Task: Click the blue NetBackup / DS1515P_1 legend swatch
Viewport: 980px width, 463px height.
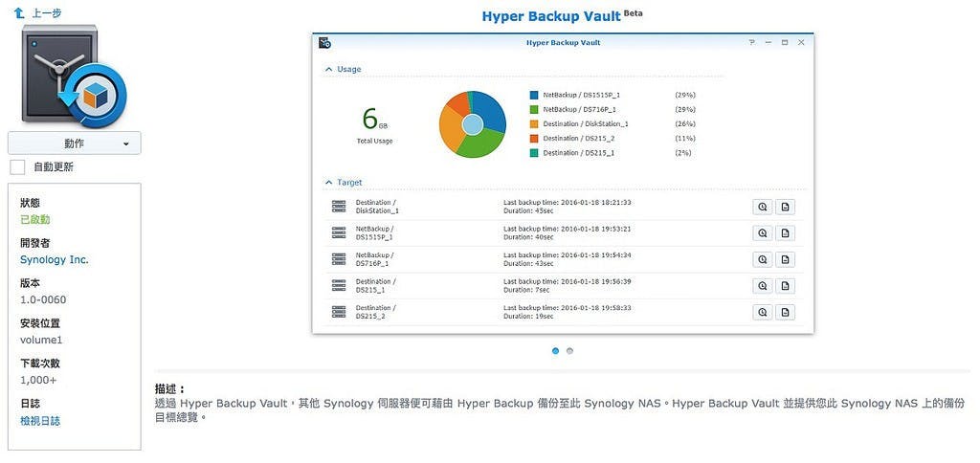Action: [534, 96]
